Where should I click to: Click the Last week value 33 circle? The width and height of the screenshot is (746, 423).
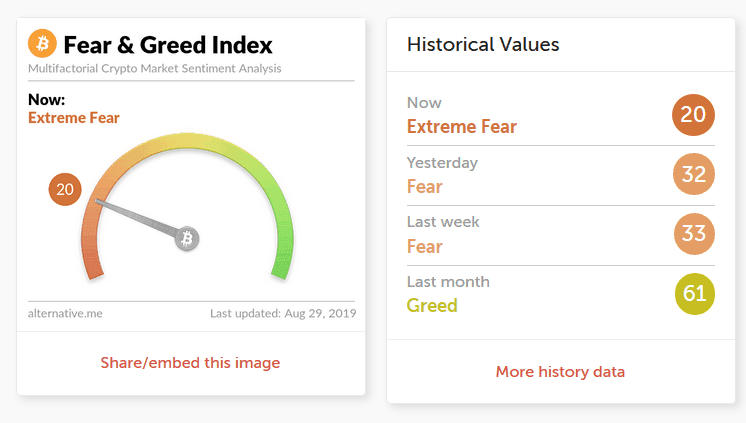tap(692, 235)
